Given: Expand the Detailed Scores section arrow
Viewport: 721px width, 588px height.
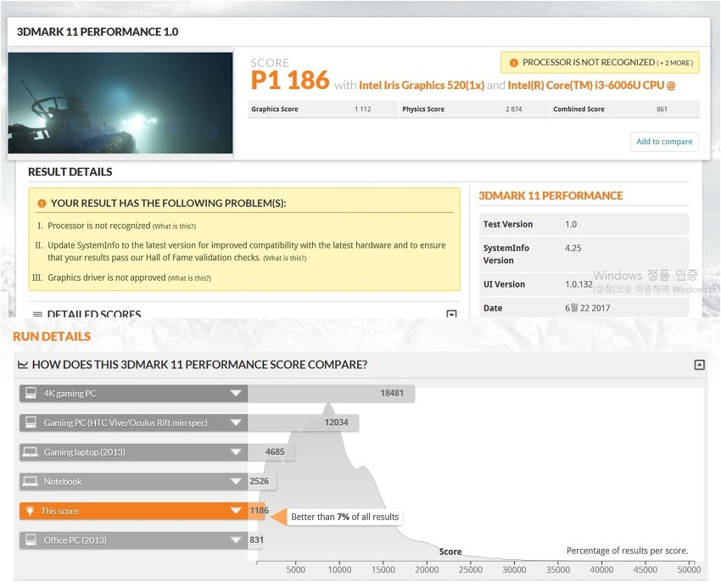Looking at the screenshot, I should [x=451, y=314].
